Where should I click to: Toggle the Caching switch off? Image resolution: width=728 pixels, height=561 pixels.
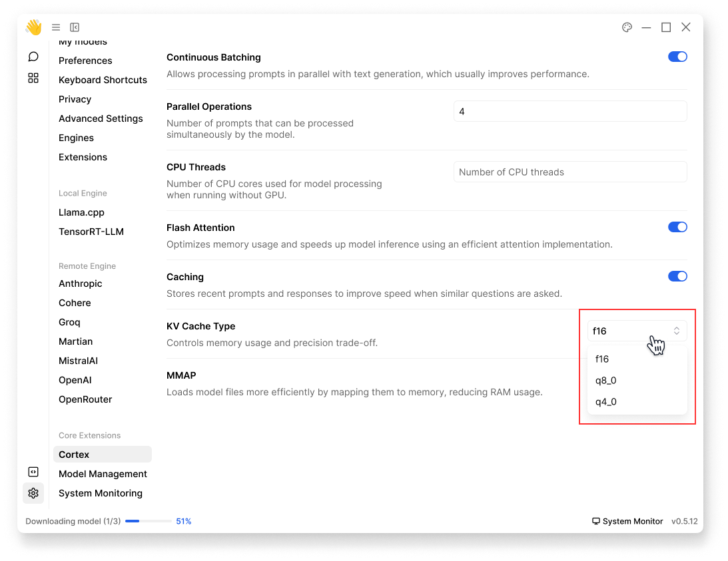point(677,277)
